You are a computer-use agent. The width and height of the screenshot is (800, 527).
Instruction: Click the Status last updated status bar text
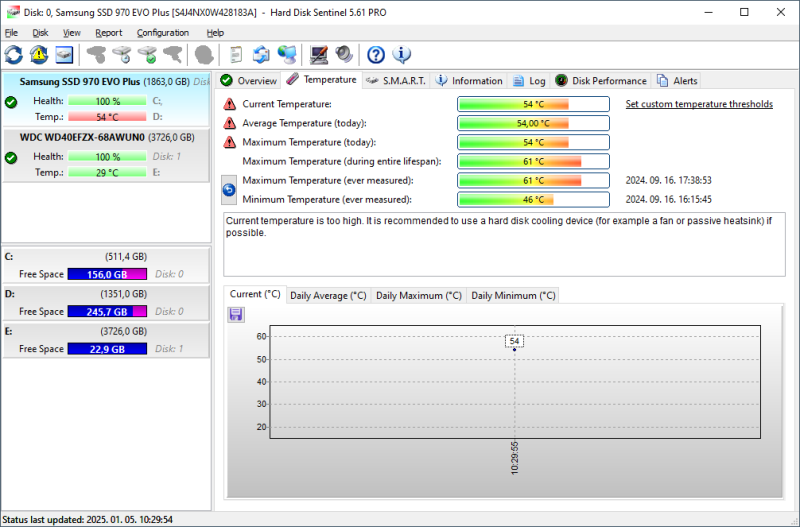87,520
